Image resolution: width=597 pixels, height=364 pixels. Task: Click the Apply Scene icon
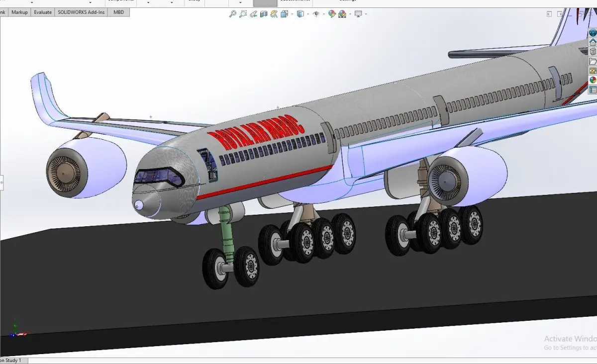coord(342,14)
